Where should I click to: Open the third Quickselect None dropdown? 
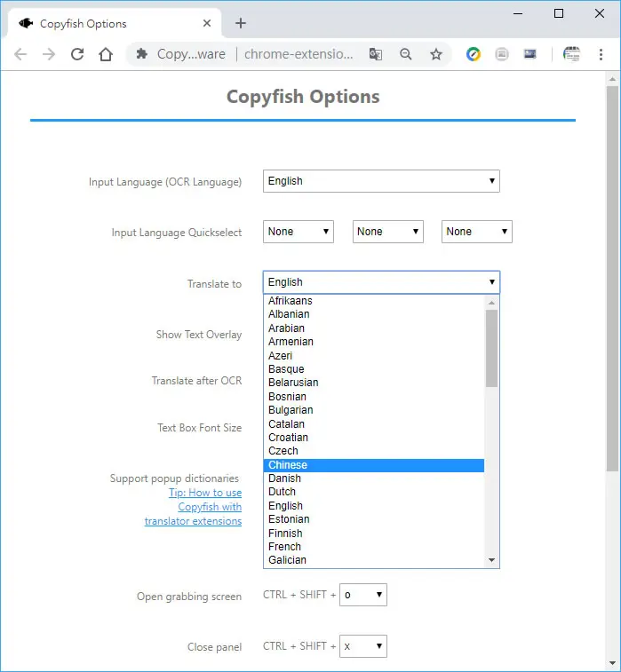tap(477, 232)
